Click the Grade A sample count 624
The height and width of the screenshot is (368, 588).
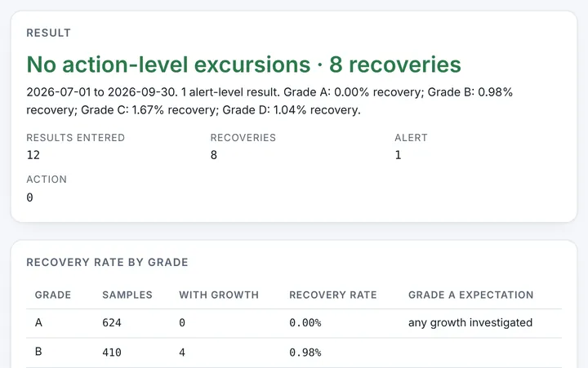pos(112,322)
